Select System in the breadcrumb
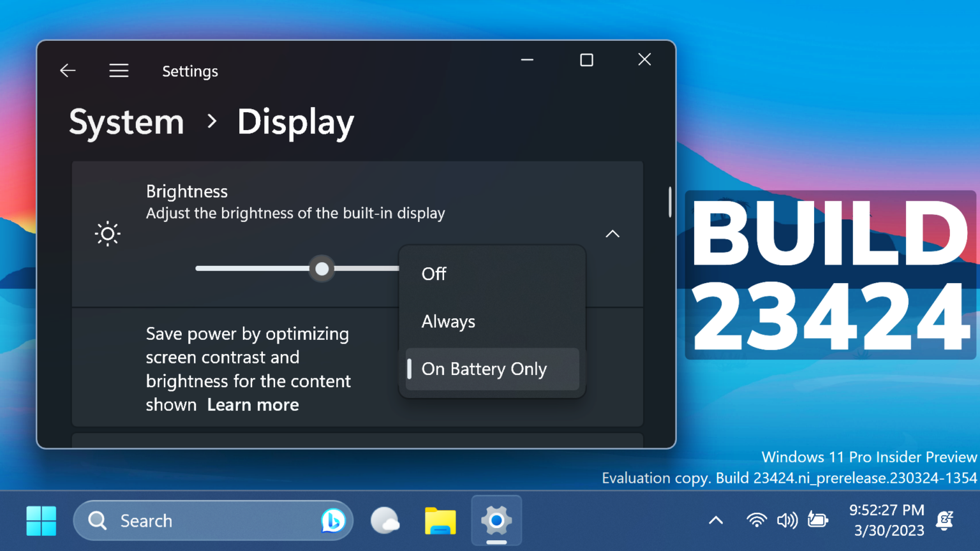The image size is (980, 551). [x=126, y=122]
